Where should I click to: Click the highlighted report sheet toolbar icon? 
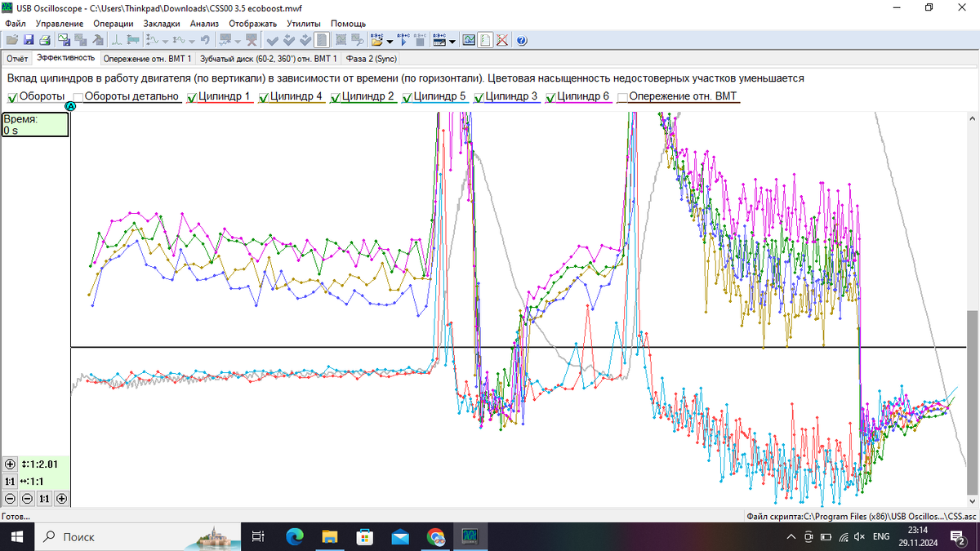tap(485, 39)
